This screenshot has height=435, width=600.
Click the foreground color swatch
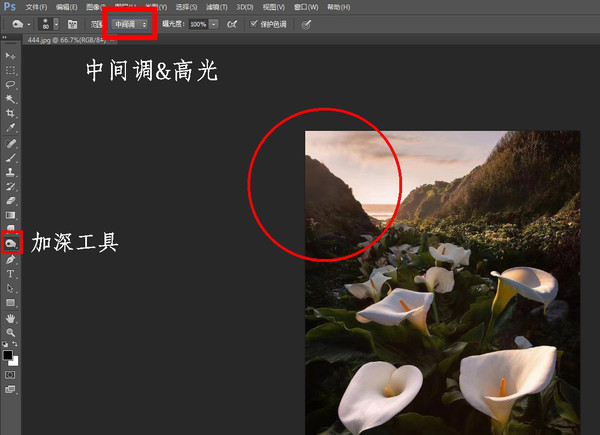tap(8, 353)
